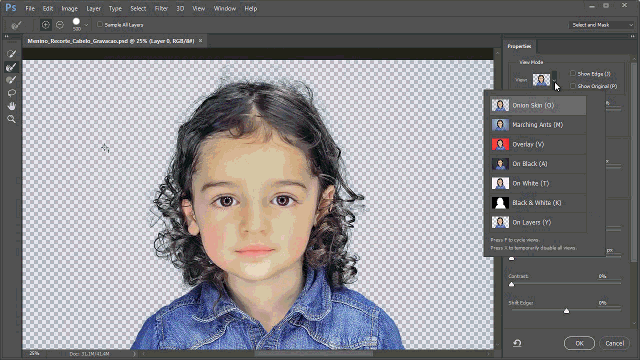The height and width of the screenshot is (360, 640).
Task: Select the Hand tool
Action: click(x=11, y=106)
